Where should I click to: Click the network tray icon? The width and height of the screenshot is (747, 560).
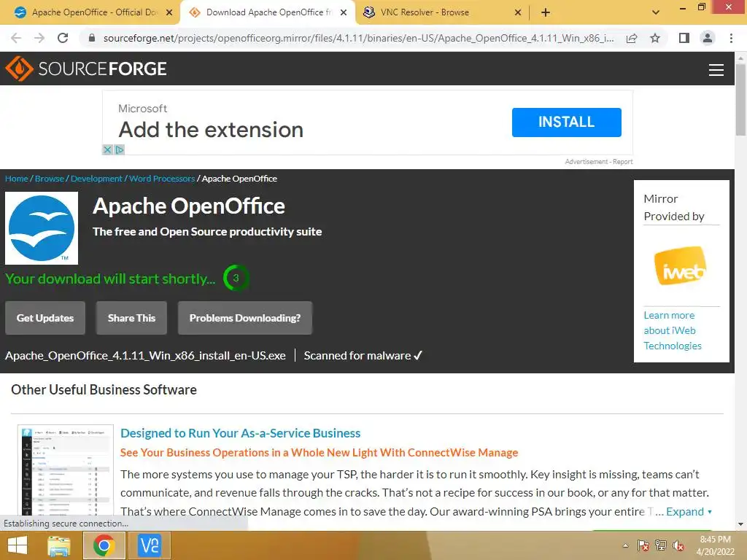(661, 545)
